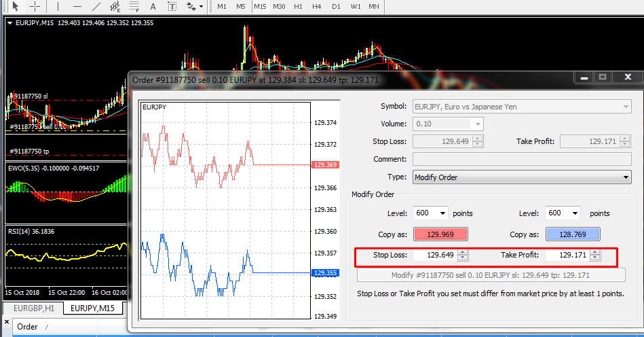Viewport: 644px width, 337px height.
Task: Close the Order dialog window
Action: 628,77
